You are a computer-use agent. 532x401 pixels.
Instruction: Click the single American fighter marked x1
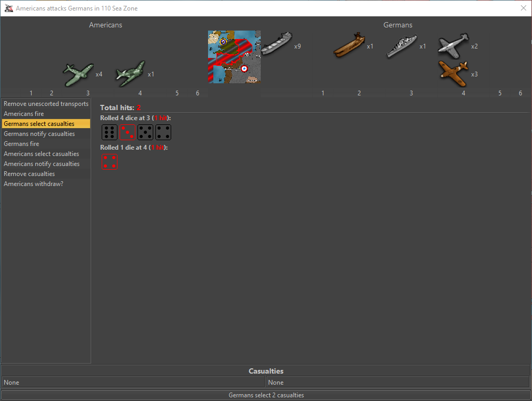[x=130, y=74]
